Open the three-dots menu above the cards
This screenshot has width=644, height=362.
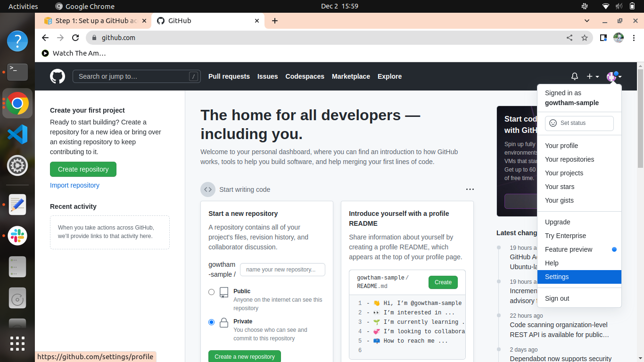(470, 189)
